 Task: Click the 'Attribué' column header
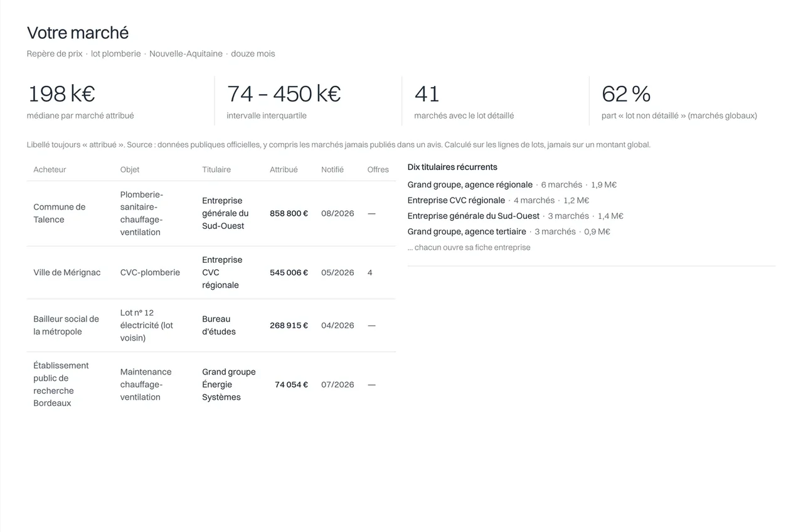[x=284, y=169]
